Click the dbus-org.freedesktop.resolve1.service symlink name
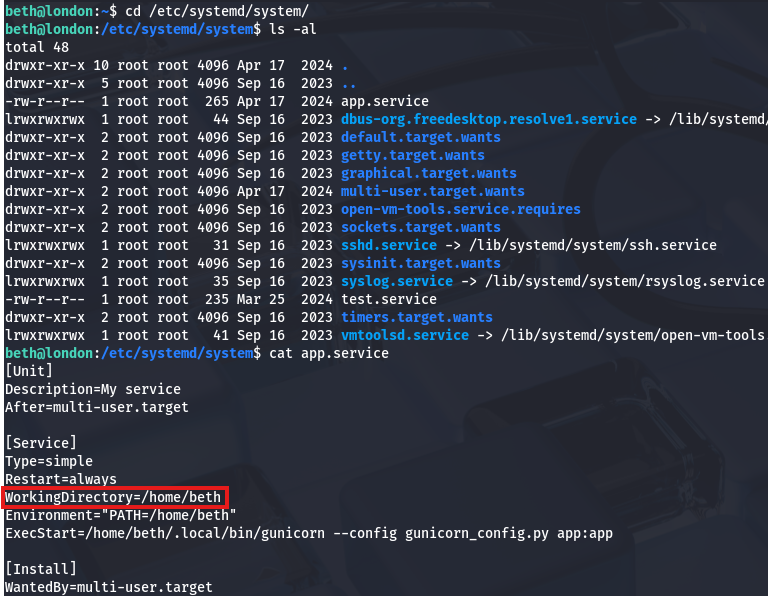The image size is (768, 596). point(489,119)
